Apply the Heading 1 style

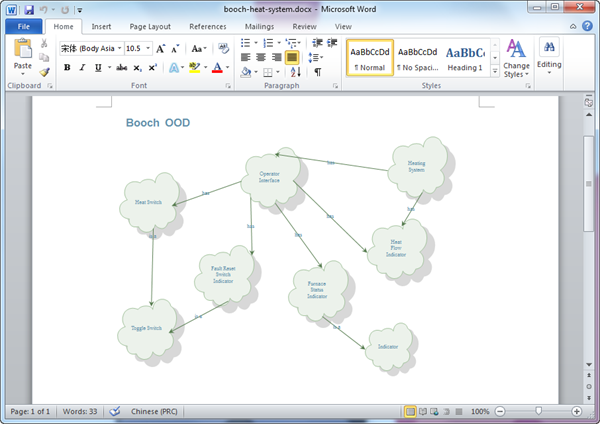465,57
